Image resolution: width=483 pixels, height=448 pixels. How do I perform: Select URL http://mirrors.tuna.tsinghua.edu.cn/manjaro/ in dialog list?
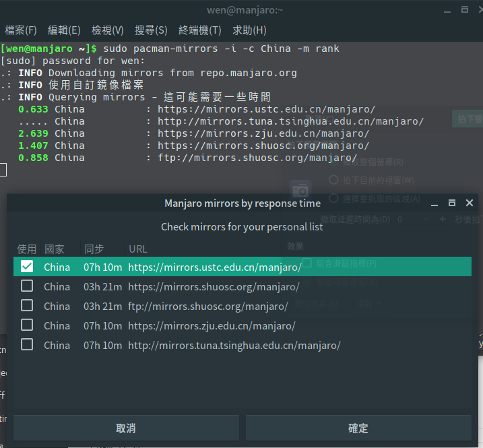click(234, 346)
